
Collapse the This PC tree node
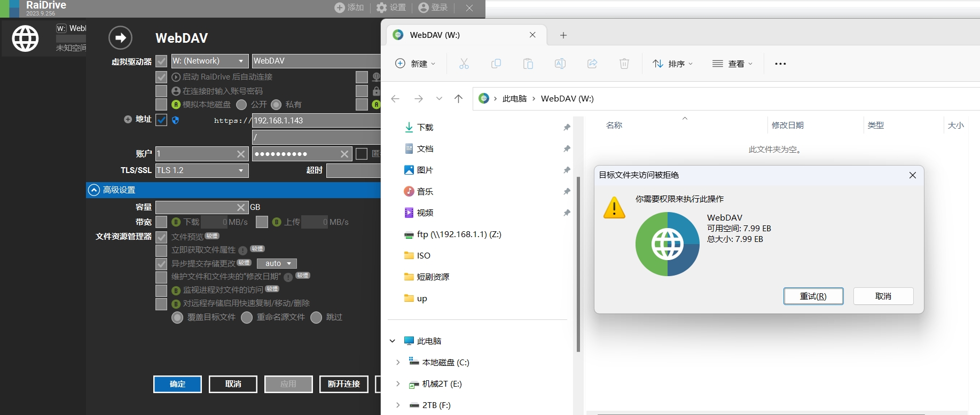pyautogui.click(x=393, y=341)
